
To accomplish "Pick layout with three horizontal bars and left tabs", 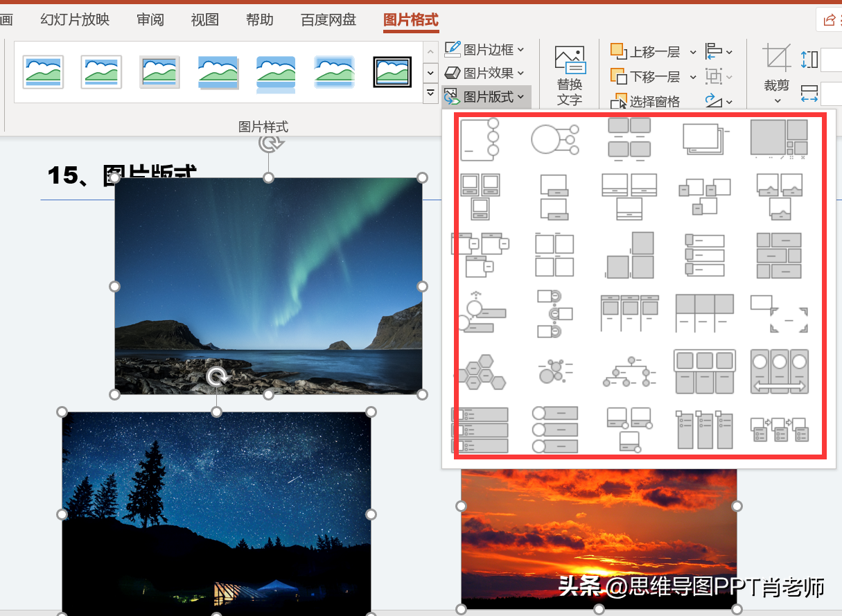I will [705, 255].
